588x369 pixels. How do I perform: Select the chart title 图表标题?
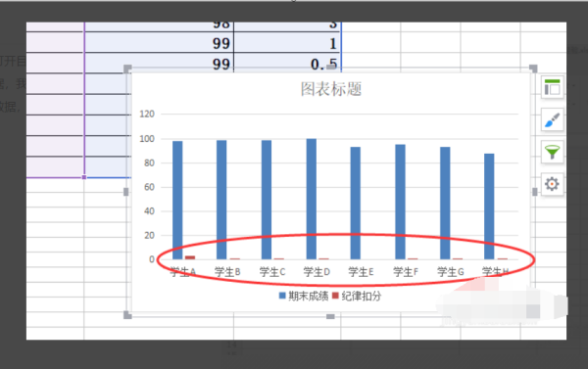(331, 89)
